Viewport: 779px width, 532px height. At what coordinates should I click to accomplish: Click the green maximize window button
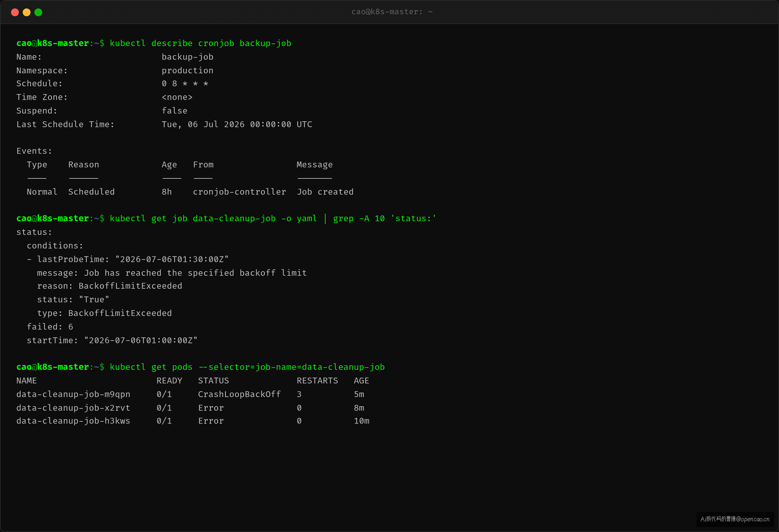38,12
